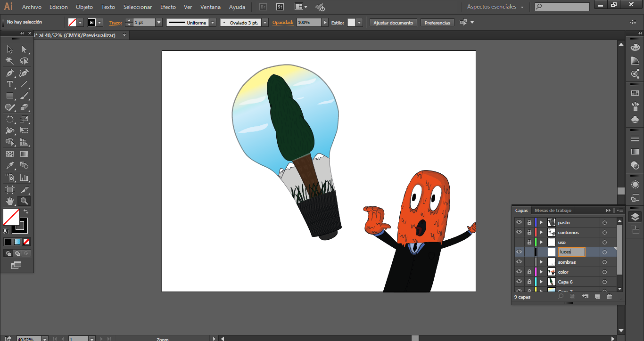The width and height of the screenshot is (644, 341).
Task: Toggle visibility of the sombras layer
Action: (519, 262)
